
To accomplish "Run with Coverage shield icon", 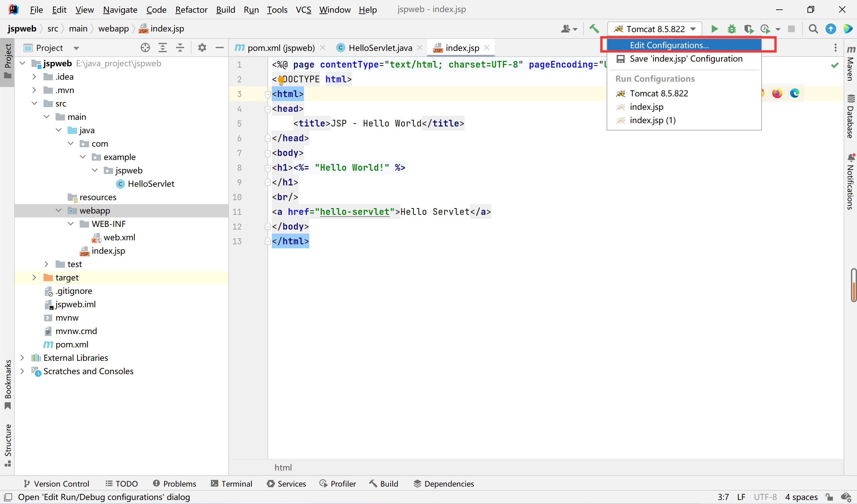I will coord(749,29).
